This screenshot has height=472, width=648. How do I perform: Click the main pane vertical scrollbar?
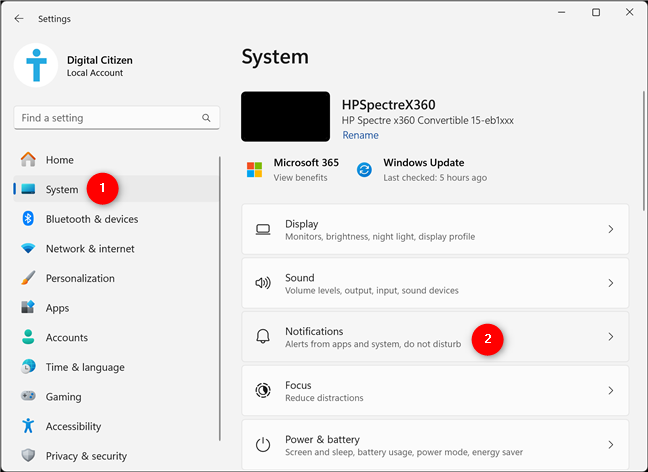pos(644,151)
